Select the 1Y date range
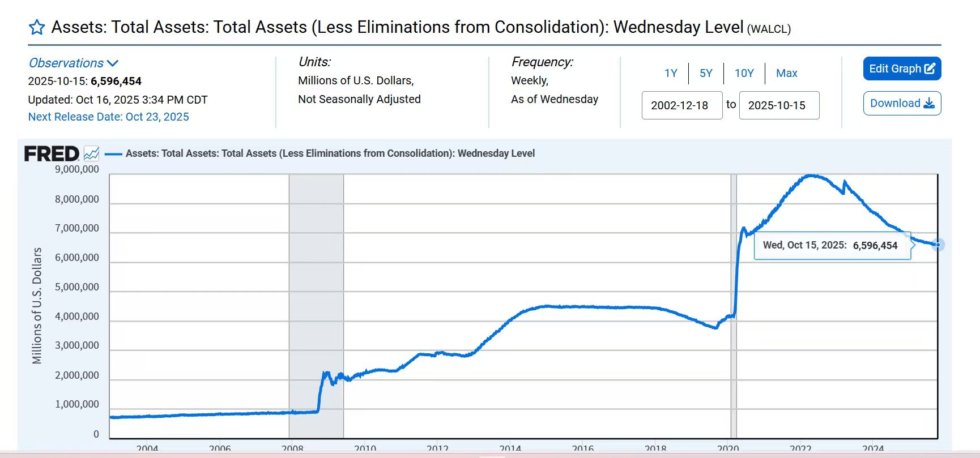 pyautogui.click(x=671, y=73)
